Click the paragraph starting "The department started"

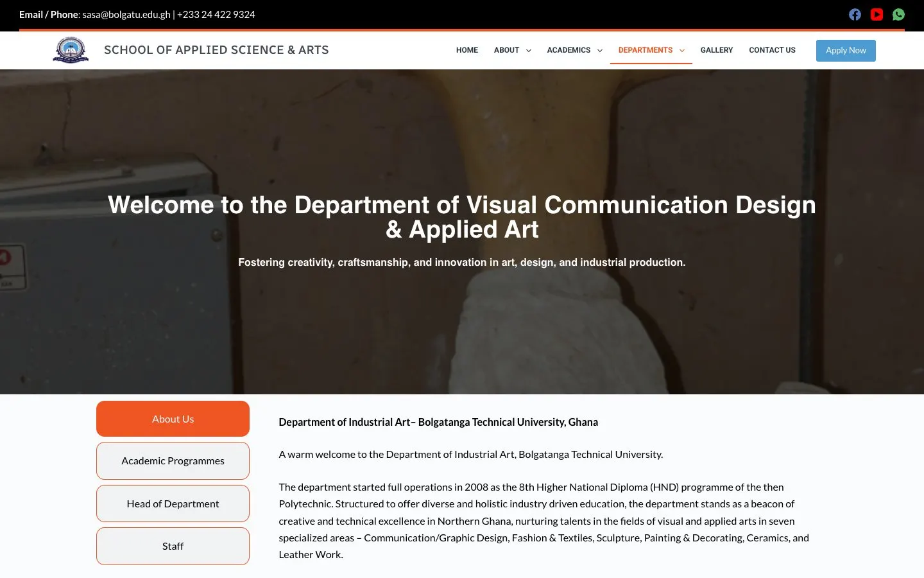click(544, 521)
